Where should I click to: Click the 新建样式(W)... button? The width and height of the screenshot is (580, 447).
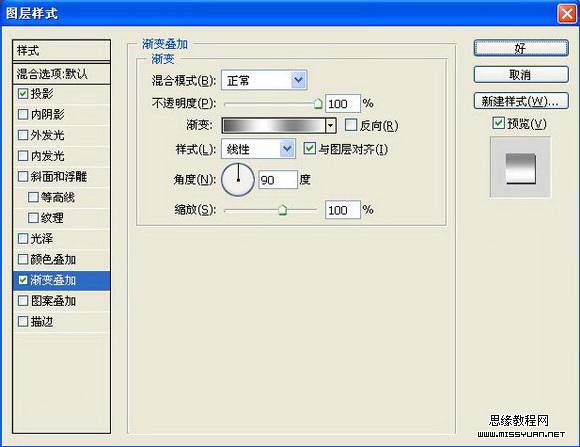[521, 101]
